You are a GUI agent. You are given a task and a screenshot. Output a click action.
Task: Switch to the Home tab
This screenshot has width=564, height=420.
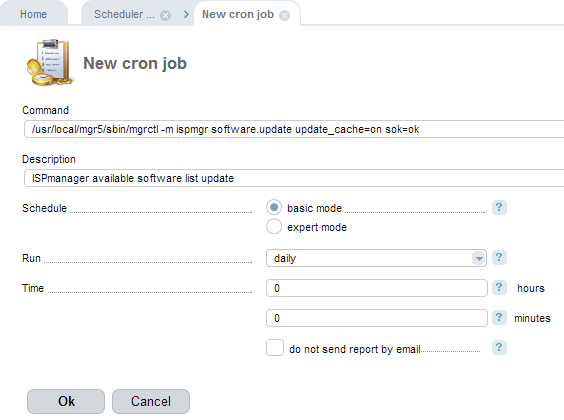(33, 14)
